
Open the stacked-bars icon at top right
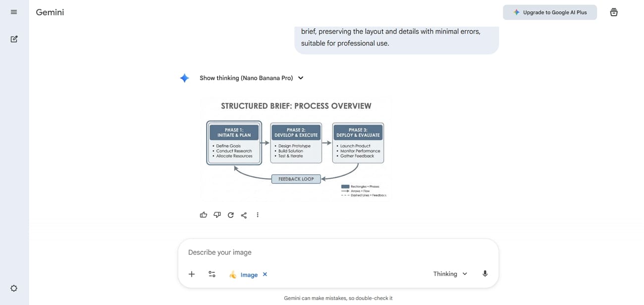coord(614,12)
